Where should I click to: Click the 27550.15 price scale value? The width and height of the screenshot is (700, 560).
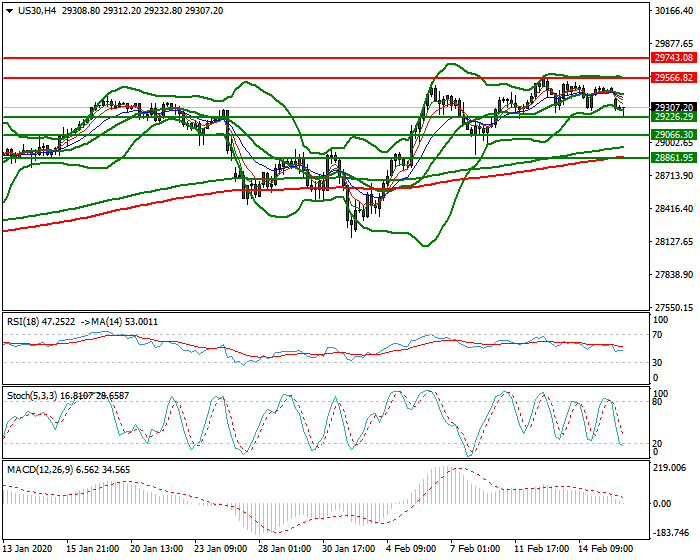(674, 308)
